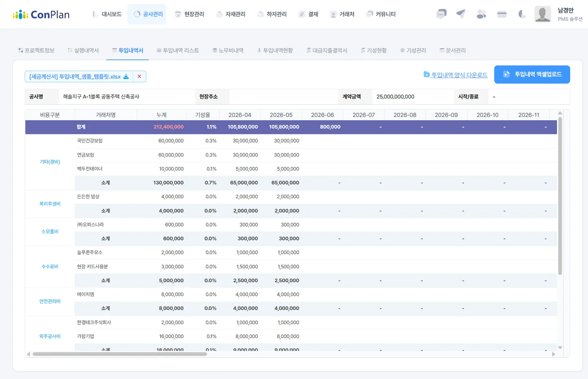
Task: Go to the 현장관리 menu
Action: pos(189,14)
